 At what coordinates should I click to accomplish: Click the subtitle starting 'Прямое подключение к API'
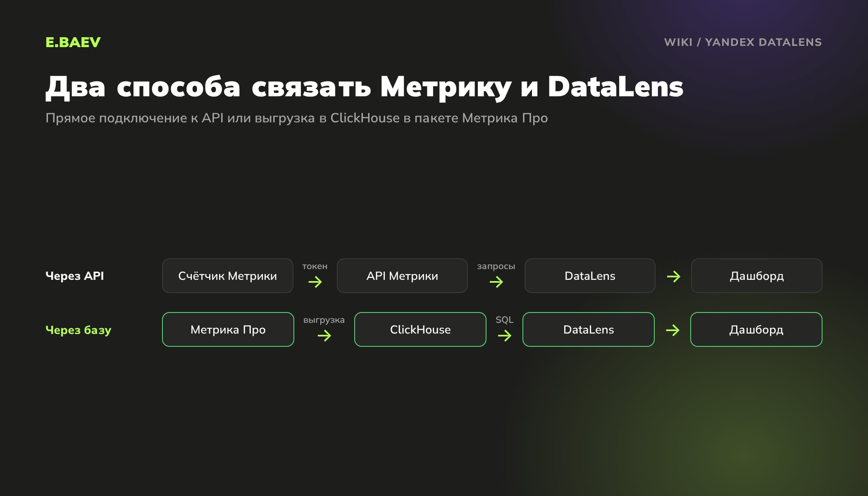pos(296,118)
